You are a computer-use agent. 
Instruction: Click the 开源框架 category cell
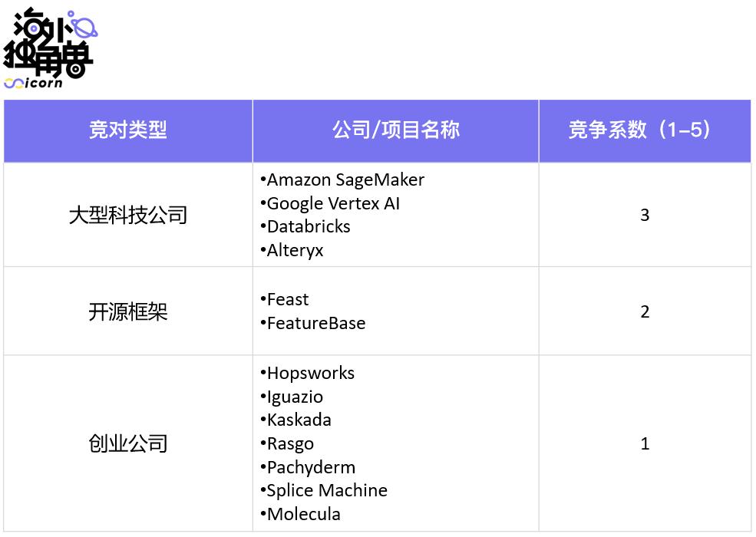click(127, 311)
